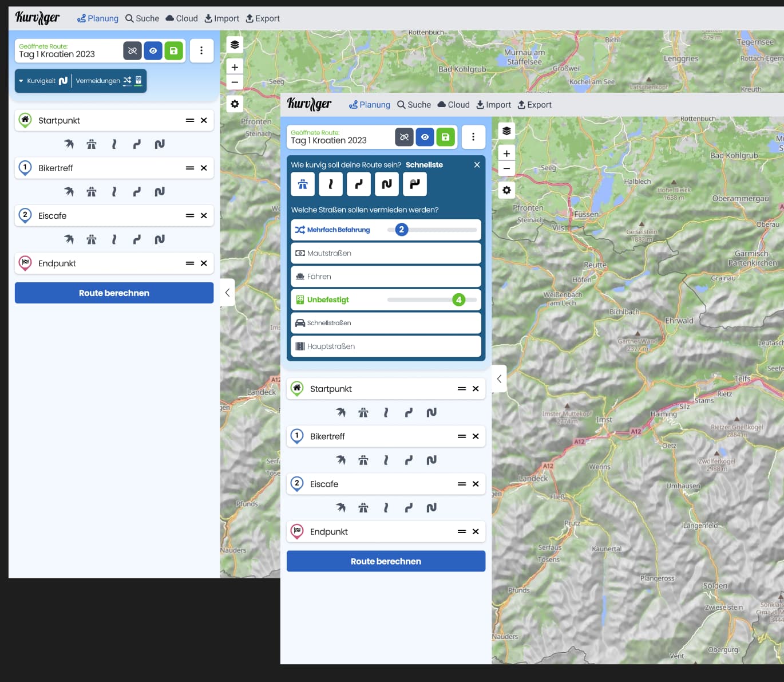
Task: Enable avoiding Mautstraßen
Action: coord(386,253)
